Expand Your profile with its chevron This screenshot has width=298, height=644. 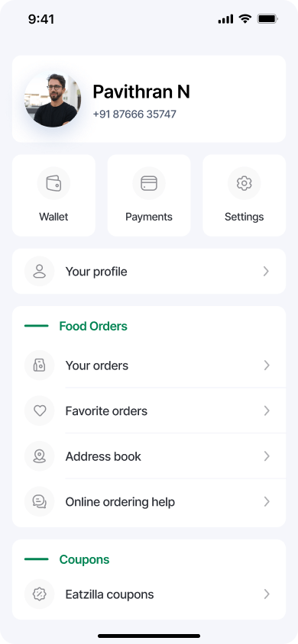pos(267,271)
